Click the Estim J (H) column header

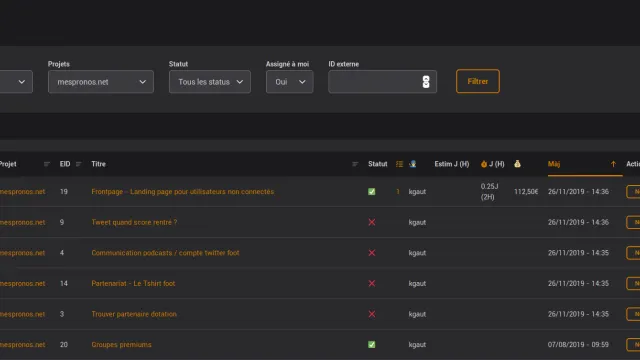pos(451,164)
